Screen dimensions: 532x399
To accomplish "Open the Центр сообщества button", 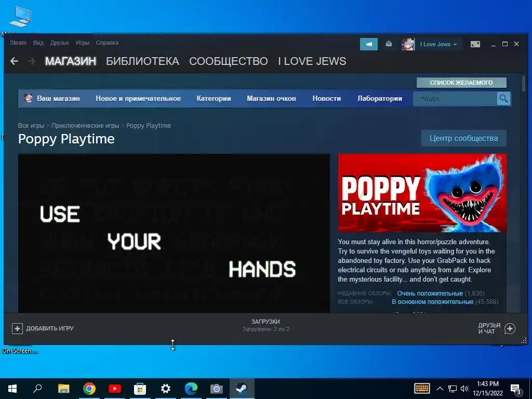I will pyautogui.click(x=464, y=138).
